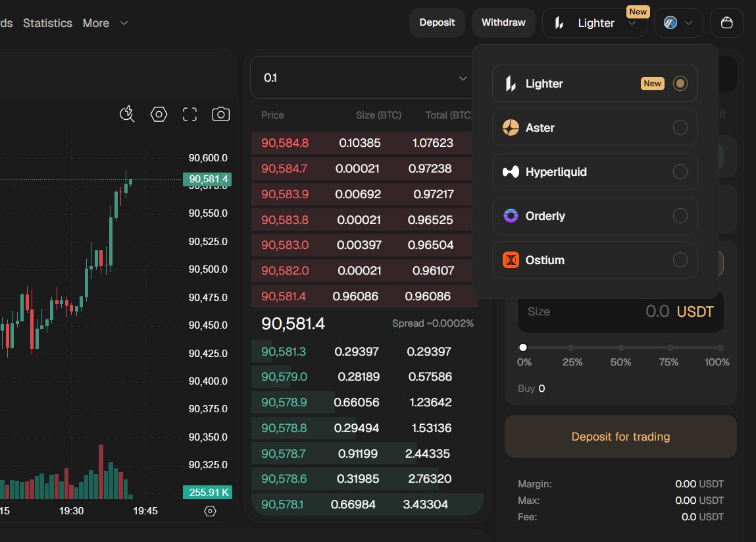Click the Lighter logo in header
The image size is (756, 542).
click(x=559, y=22)
